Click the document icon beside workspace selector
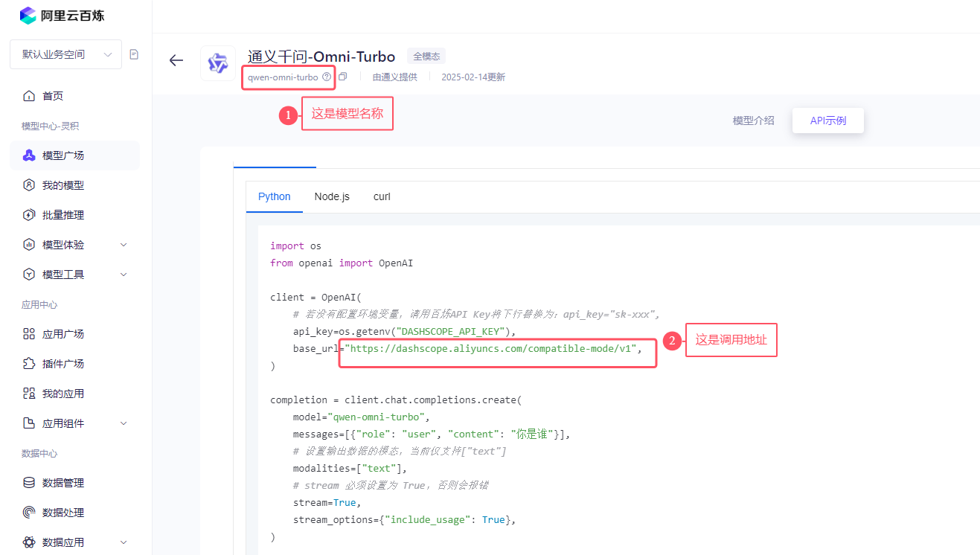This screenshot has height=555, width=980. click(134, 54)
